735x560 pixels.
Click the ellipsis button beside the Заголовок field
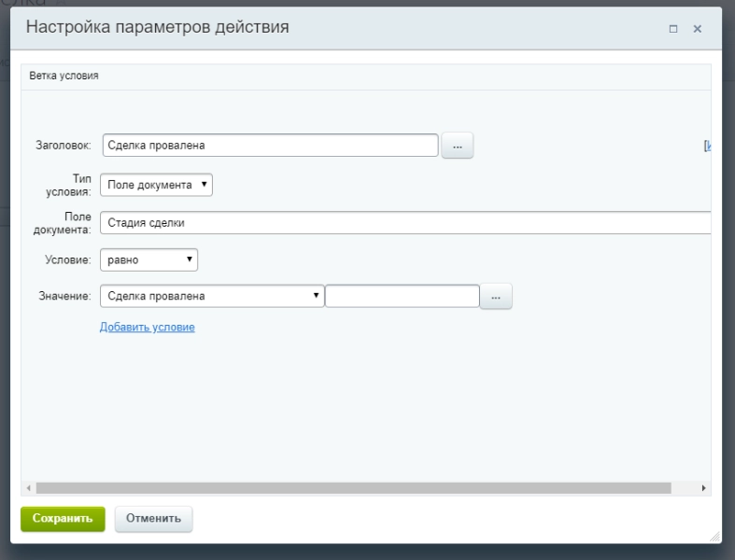(x=458, y=146)
